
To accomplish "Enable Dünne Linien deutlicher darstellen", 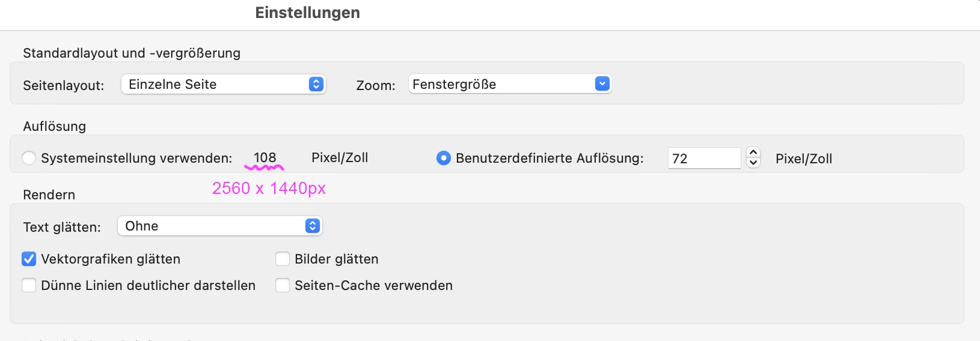I will click(x=29, y=285).
